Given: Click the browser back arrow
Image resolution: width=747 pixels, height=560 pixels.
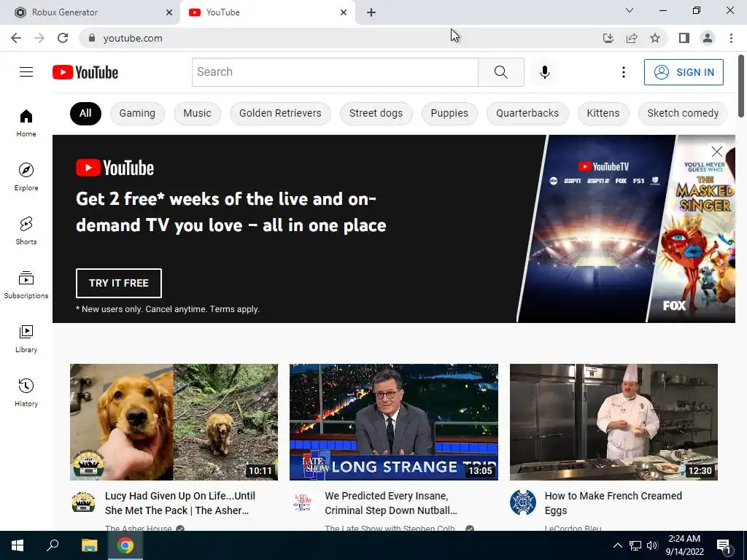Looking at the screenshot, I should [16, 38].
